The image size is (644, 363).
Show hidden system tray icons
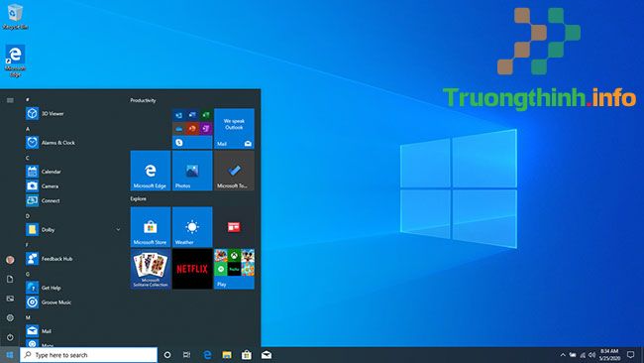[563, 355]
